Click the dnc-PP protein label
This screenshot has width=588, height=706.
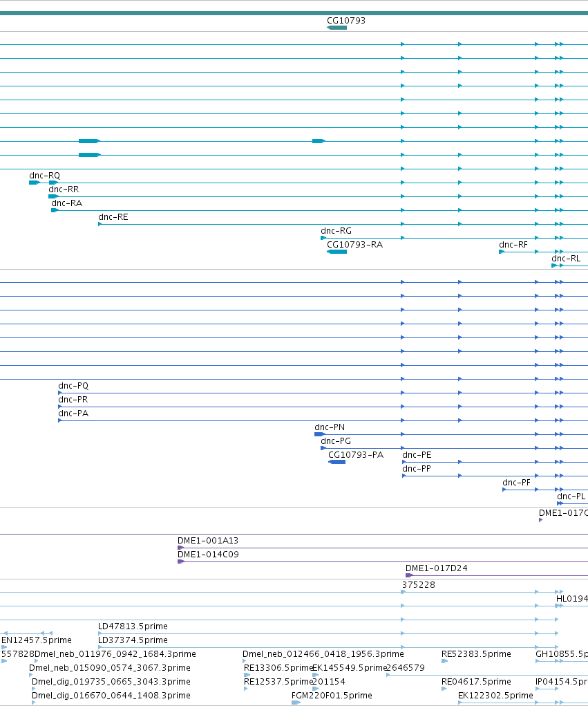[417, 469]
